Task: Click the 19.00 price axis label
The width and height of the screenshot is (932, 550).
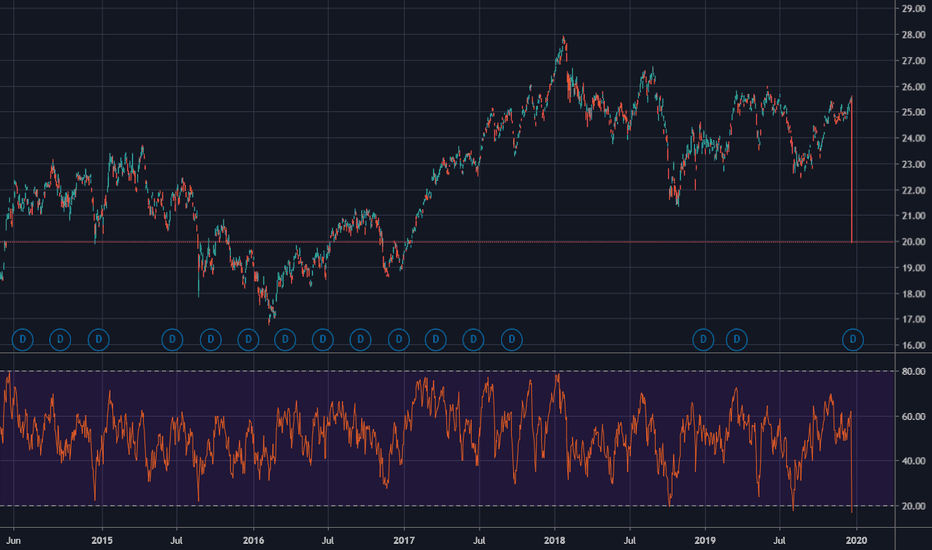Action: coord(914,268)
